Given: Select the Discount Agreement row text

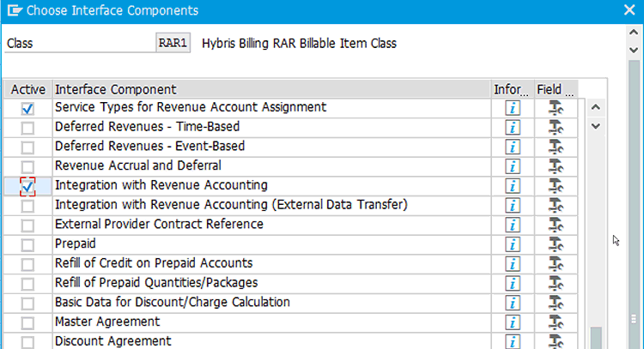Looking at the screenshot, I should (x=112, y=341).
